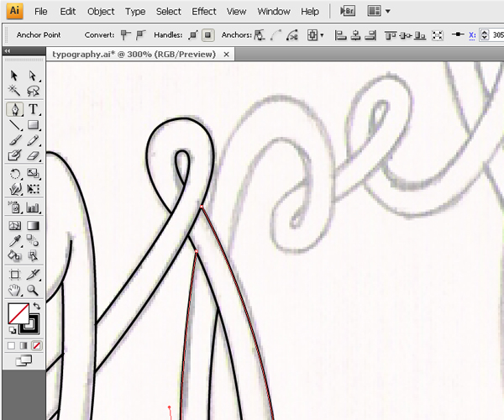
Task: Click Horizontal Align Right
Action: coord(370,34)
